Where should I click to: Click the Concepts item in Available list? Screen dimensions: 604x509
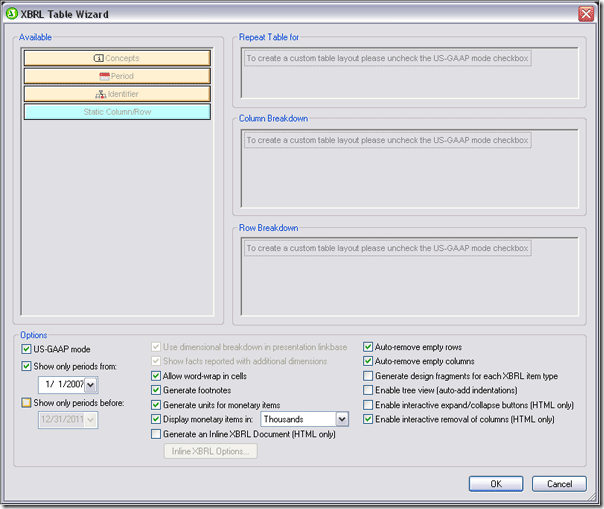click(117, 58)
